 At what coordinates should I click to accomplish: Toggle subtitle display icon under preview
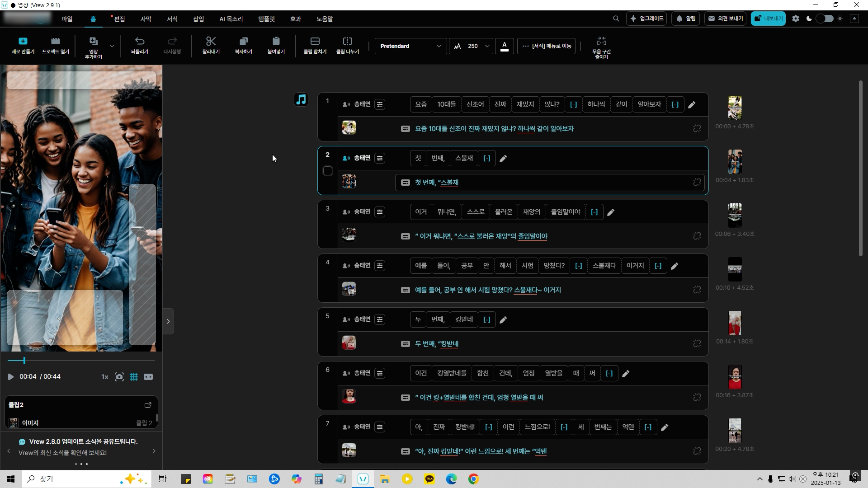tap(148, 377)
